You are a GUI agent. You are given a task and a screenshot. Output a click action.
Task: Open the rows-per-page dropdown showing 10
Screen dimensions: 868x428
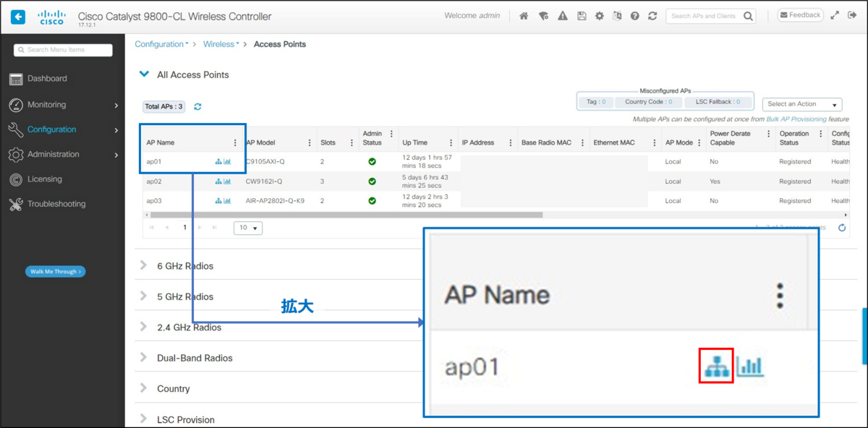coord(248,228)
